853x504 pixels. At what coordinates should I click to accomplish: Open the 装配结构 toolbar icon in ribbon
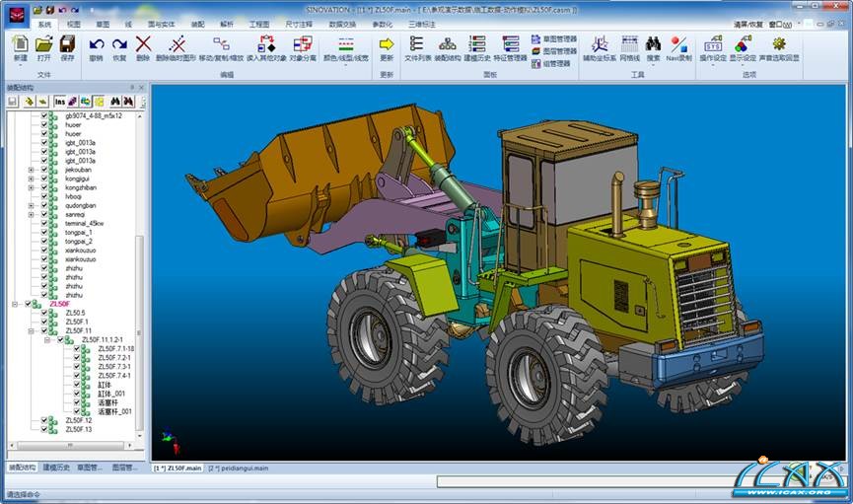[448, 44]
